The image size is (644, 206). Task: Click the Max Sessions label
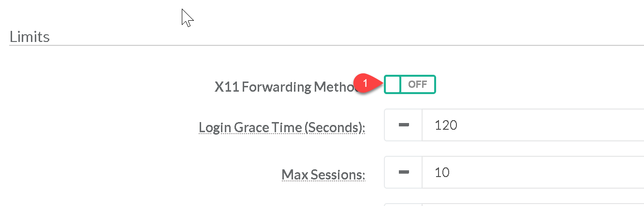pyautogui.click(x=323, y=174)
